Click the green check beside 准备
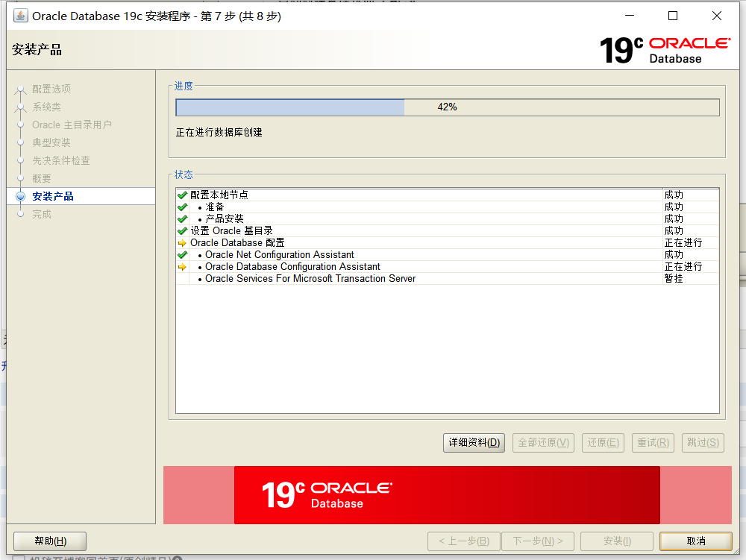Screen dimensions: 746x560 (x=182, y=207)
